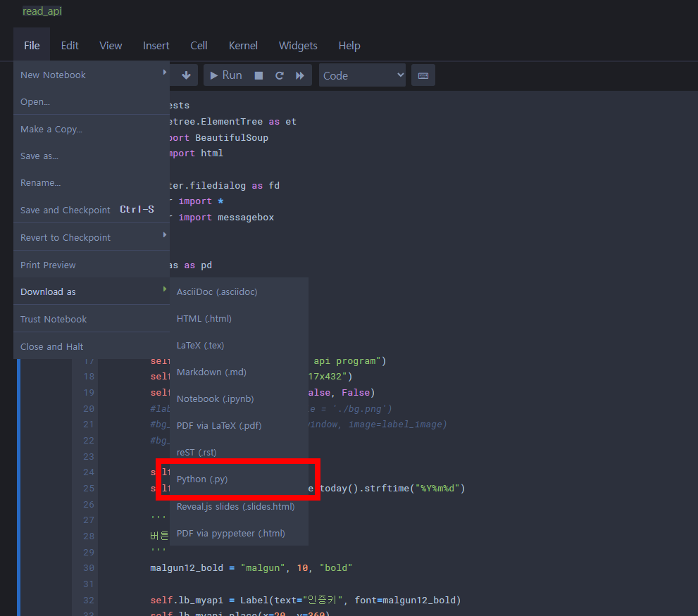The height and width of the screenshot is (616, 698).
Task: Click the 'html' import code line
Action: click(197, 153)
